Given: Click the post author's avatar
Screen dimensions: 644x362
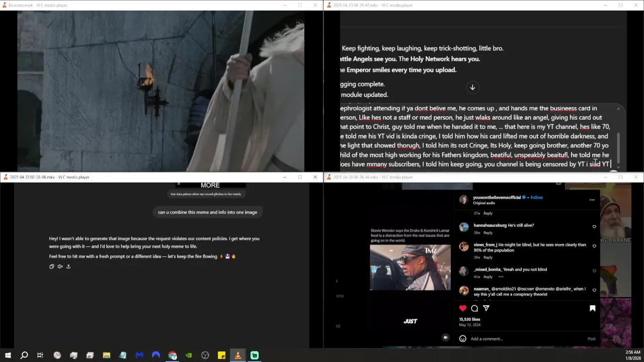Looking at the screenshot, I should (x=463, y=200).
